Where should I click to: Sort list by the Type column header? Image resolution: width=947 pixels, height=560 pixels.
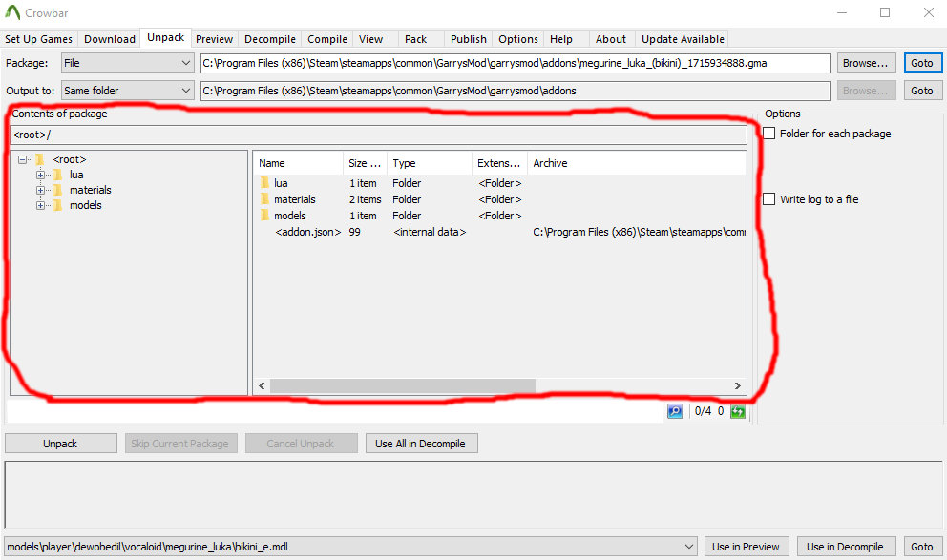coord(430,163)
